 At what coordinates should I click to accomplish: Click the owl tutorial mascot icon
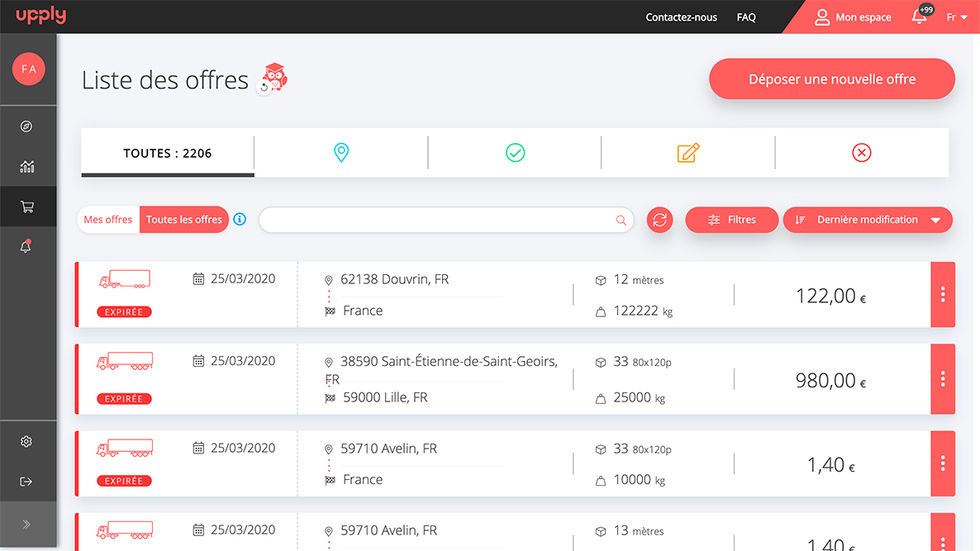click(274, 78)
